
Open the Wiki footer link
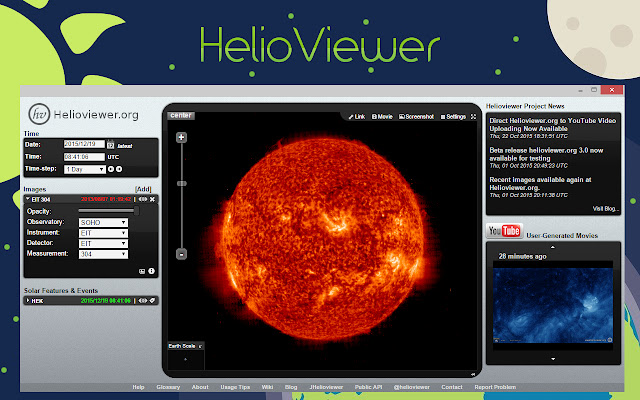(267, 387)
